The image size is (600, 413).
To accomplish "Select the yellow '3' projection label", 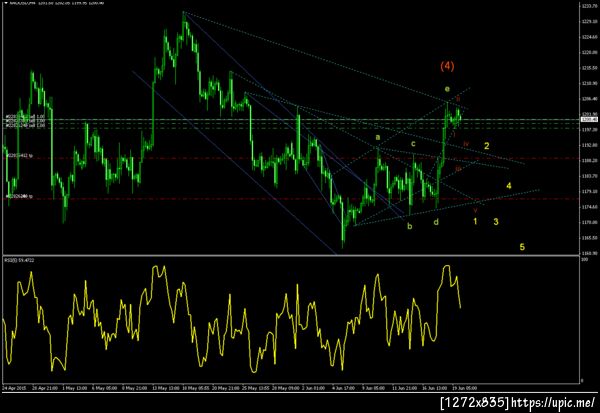I will point(496,222).
